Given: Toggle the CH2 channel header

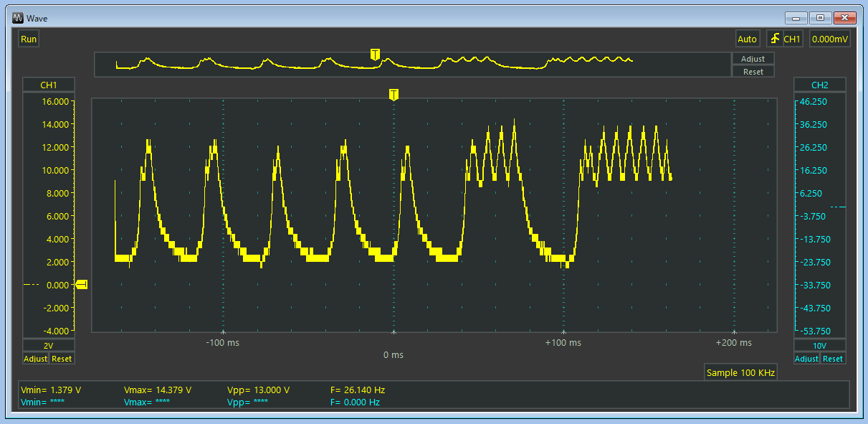Looking at the screenshot, I should 820,85.
